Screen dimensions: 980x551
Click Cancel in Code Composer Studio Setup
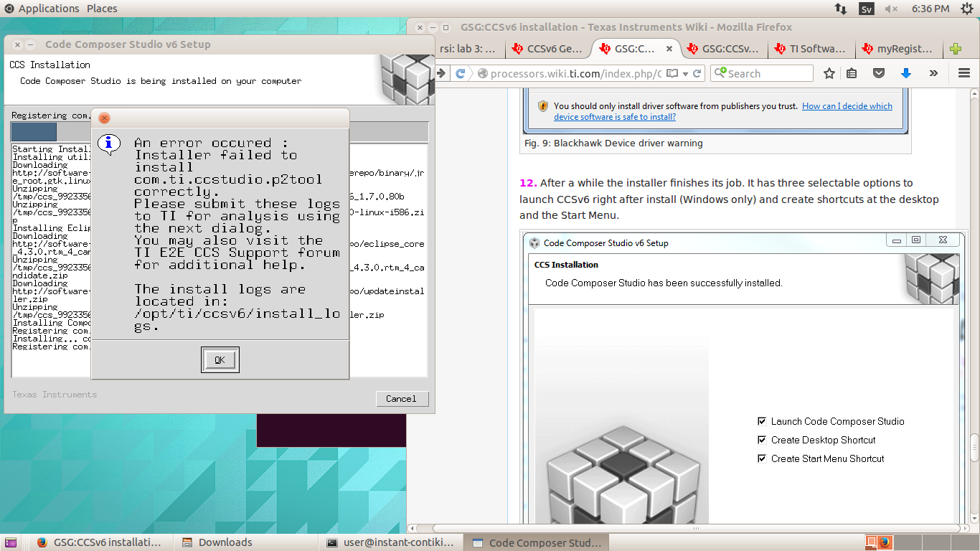402,399
